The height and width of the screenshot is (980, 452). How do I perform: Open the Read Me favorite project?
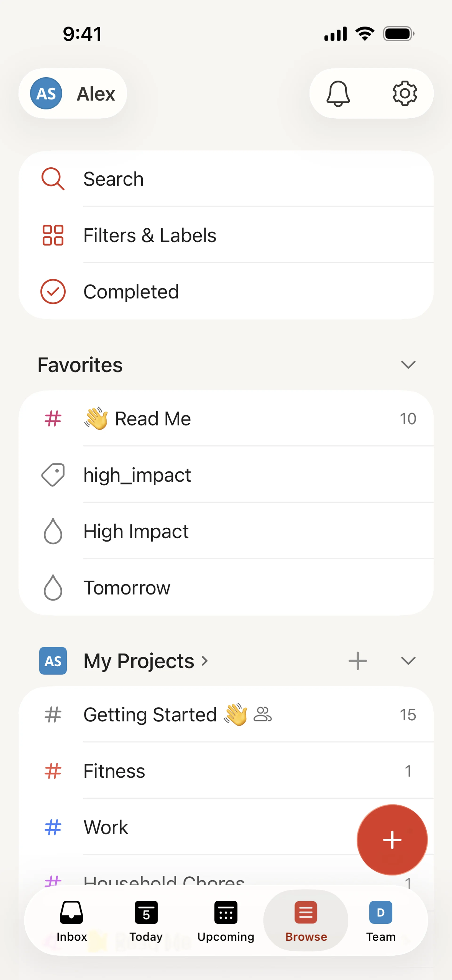coord(152,419)
